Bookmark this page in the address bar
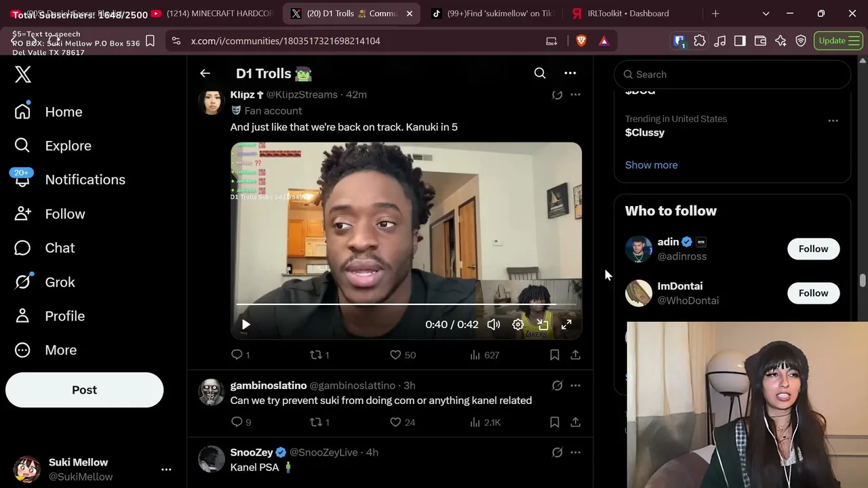Image resolution: width=868 pixels, height=488 pixels. pos(150,41)
